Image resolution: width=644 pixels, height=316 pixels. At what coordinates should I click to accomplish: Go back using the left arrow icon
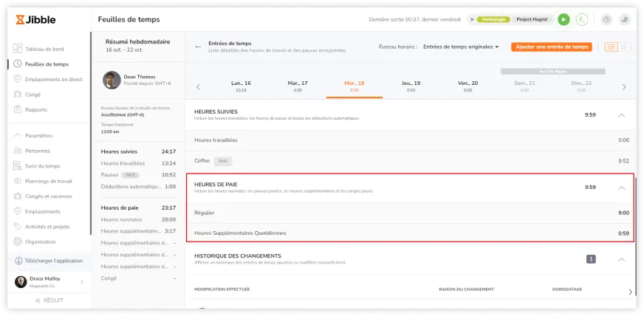pyautogui.click(x=198, y=47)
